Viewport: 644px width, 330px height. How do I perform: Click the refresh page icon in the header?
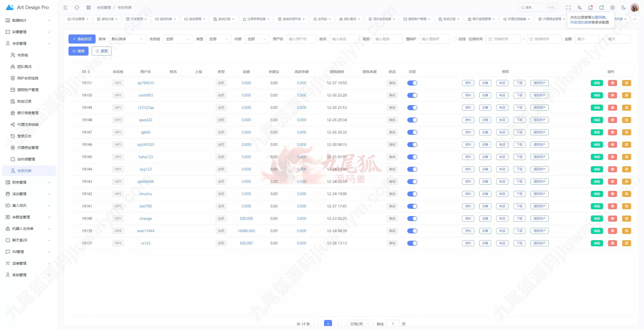point(77,8)
